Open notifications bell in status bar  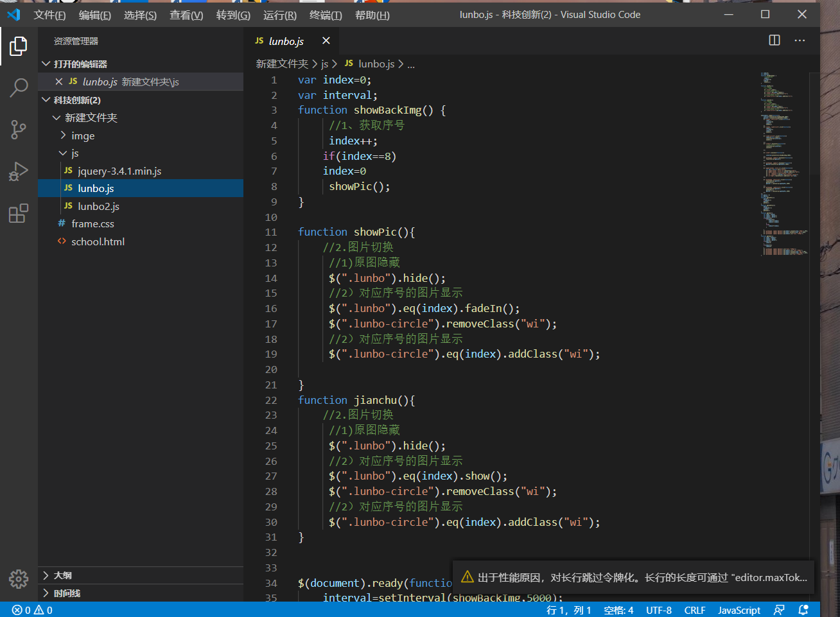[803, 610]
